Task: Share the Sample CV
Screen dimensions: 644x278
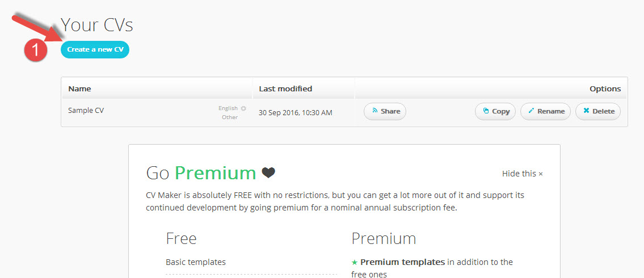Action: click(385, 111)
